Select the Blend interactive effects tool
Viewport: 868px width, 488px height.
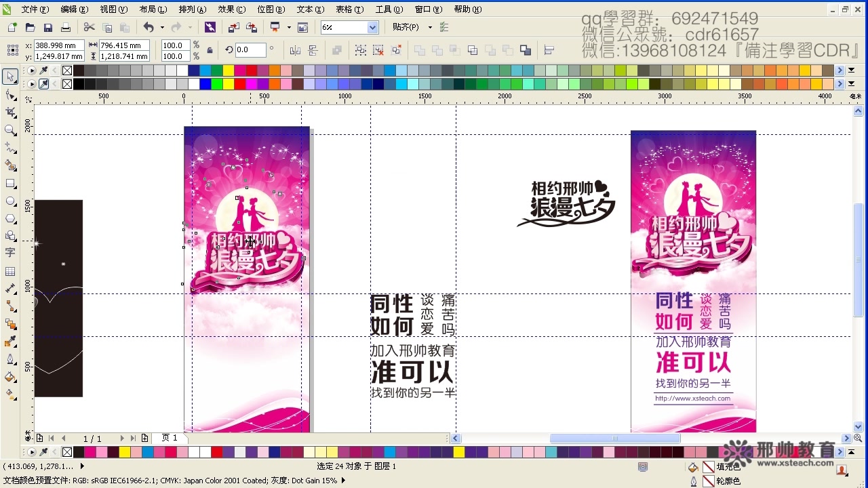(x=10, y=324)
